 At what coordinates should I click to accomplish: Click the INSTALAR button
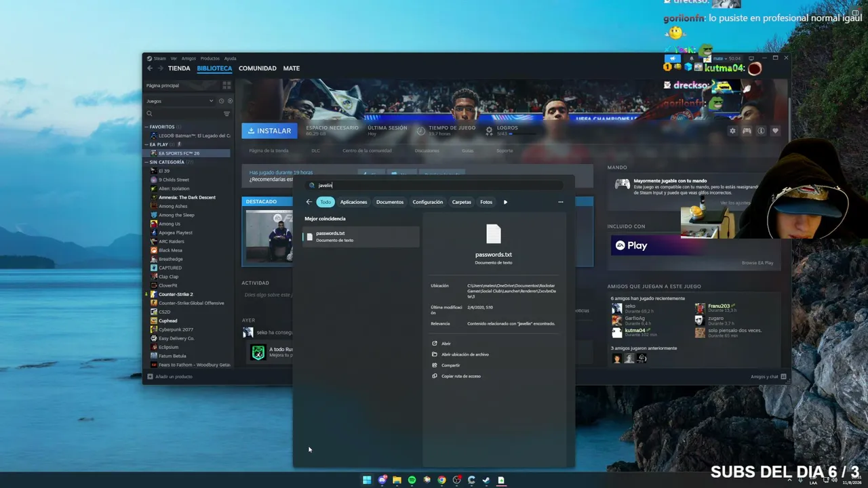pos(269,131)
